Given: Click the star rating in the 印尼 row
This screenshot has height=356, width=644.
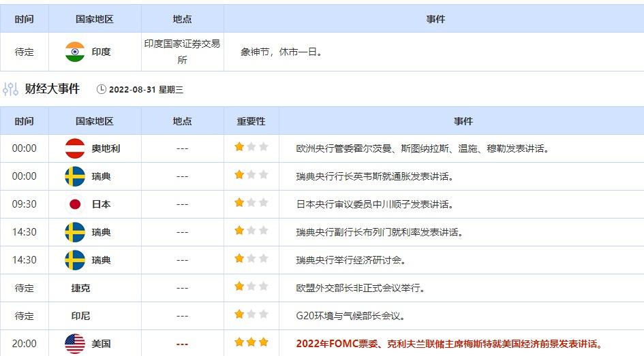Looking at the screenshot, I should pos(251,314).
